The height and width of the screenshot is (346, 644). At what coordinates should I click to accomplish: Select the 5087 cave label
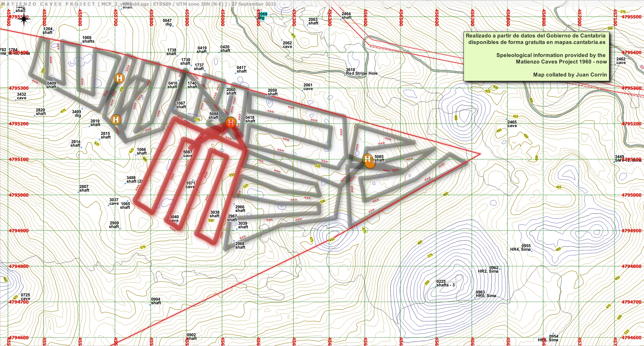click(x=188, y=154)
